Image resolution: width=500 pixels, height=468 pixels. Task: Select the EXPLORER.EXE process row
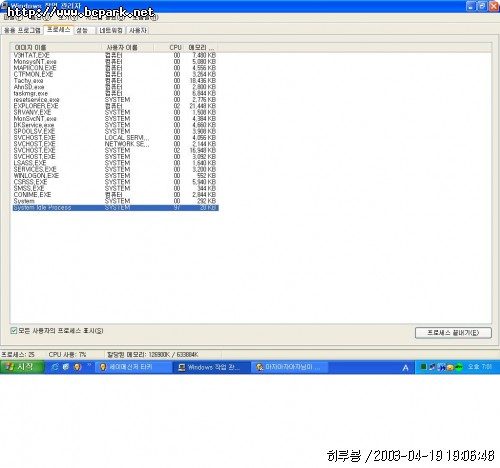click(115, 106)
